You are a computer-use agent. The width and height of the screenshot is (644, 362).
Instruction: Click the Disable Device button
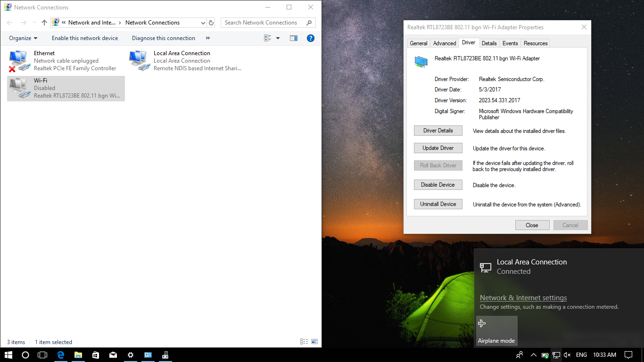438,185
